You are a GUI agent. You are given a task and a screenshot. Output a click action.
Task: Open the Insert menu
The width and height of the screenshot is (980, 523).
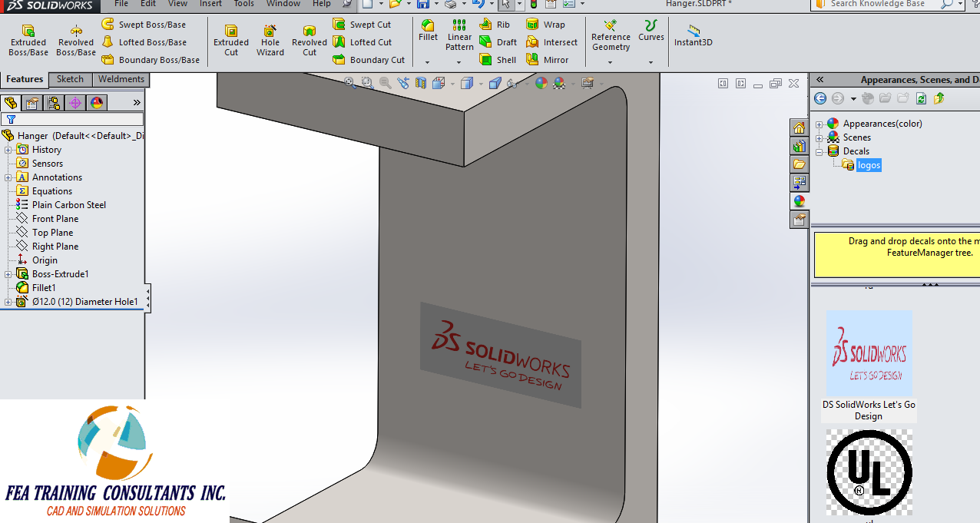point(210,5)
